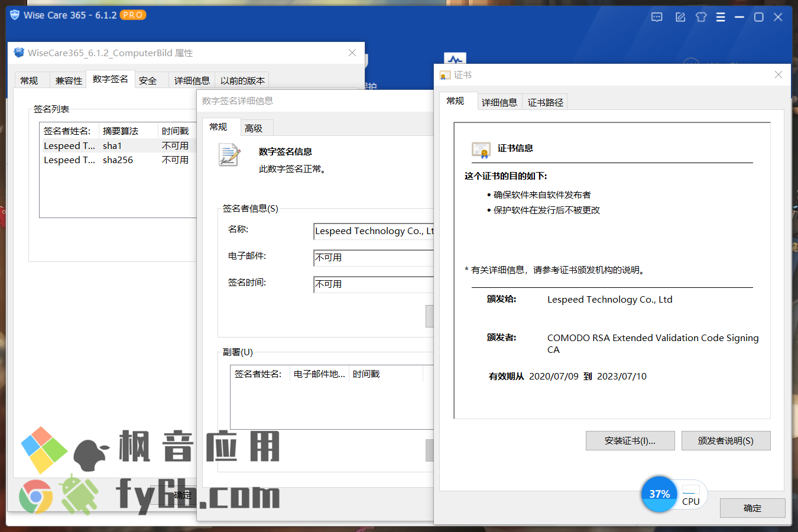This screenshot has height=532, width=798.
Task: Click the 电子邮件 field showing 不可用
Action: 374,258
